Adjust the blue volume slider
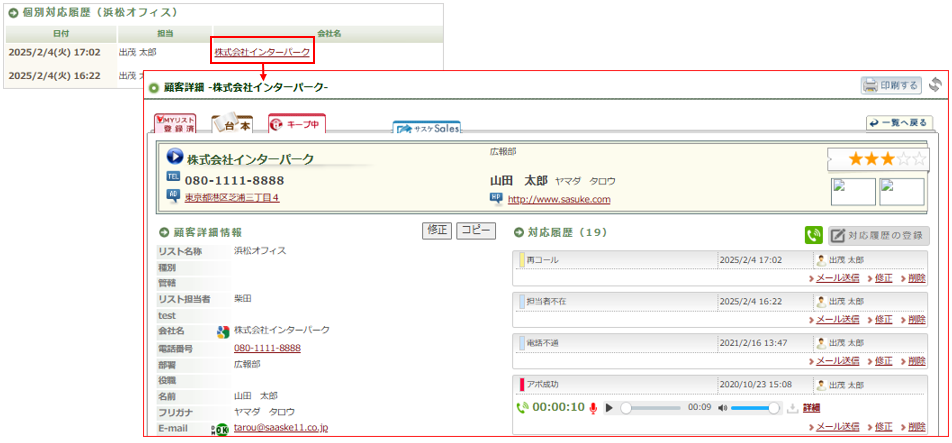Viewport: 952px width, 443px height. [755, 408]
